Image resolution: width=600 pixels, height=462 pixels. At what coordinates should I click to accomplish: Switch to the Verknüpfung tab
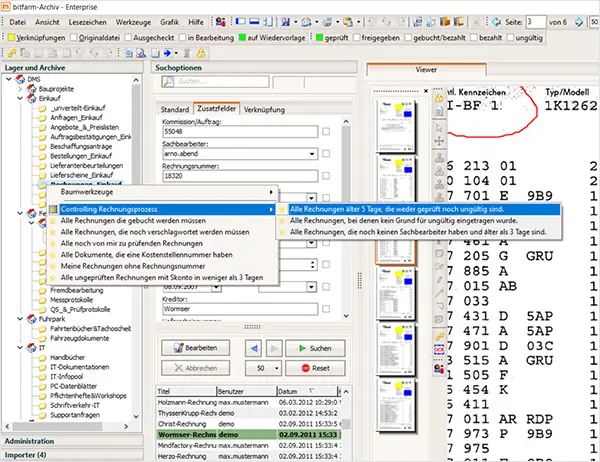[x=264, y=109]
